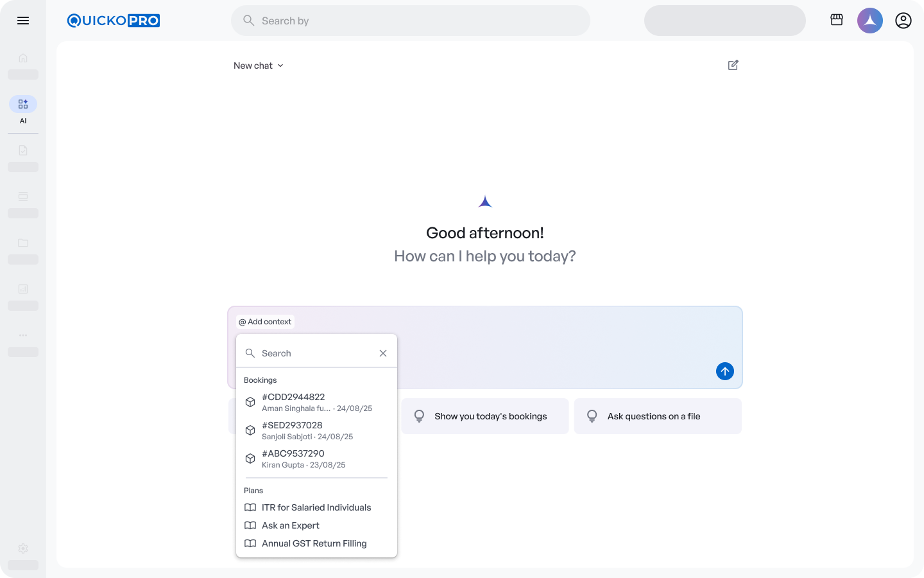The width and height of the screenshot is (924, 578).
Task: Go to Home in the left sidebar
Action: tap(23, 58)
